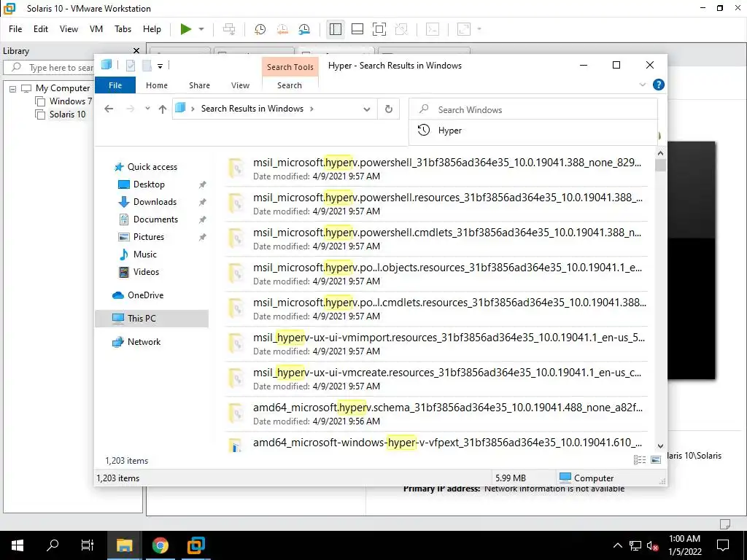Click the VMware Unity mode toolbar icon
This screenshot has width=747, height=560.
(x=402, y=29)
